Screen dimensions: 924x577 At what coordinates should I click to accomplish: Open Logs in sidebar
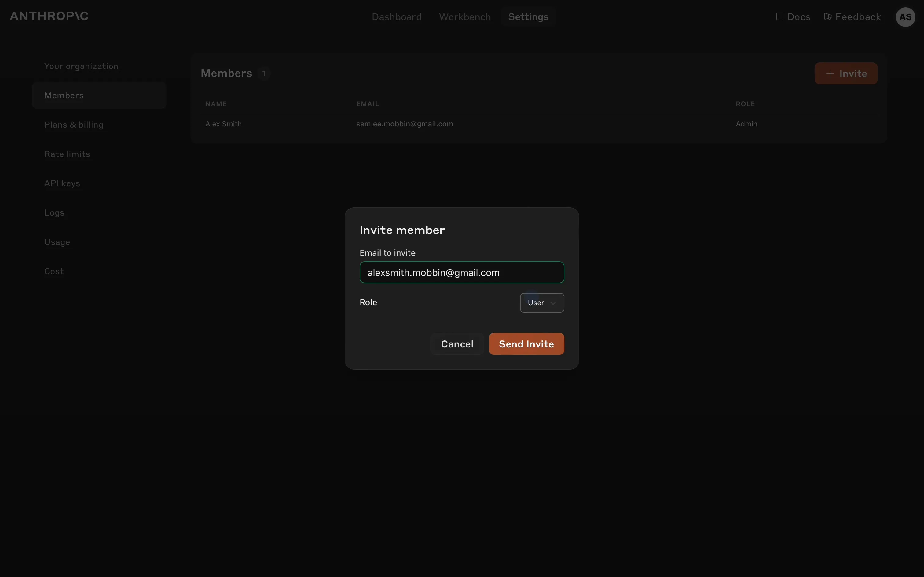click(54, 213)
